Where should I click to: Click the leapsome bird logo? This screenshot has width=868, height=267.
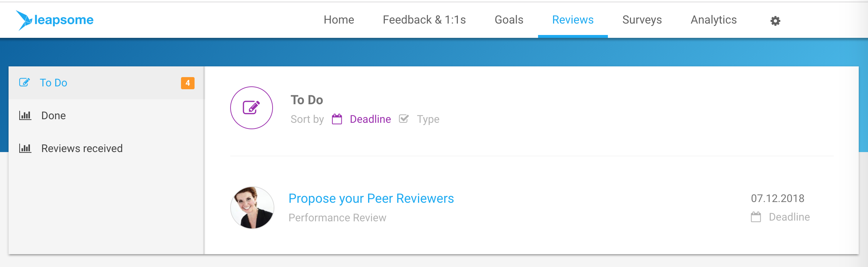coord(24,20)
